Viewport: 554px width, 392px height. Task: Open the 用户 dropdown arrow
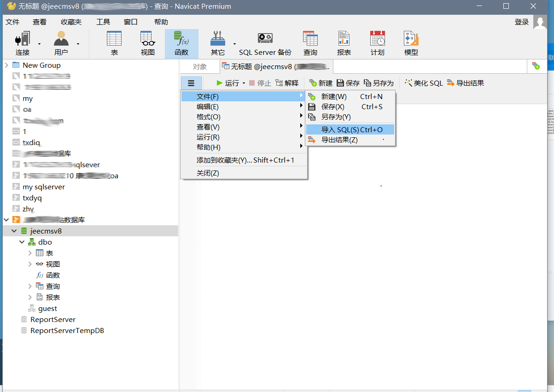(78, 44)
